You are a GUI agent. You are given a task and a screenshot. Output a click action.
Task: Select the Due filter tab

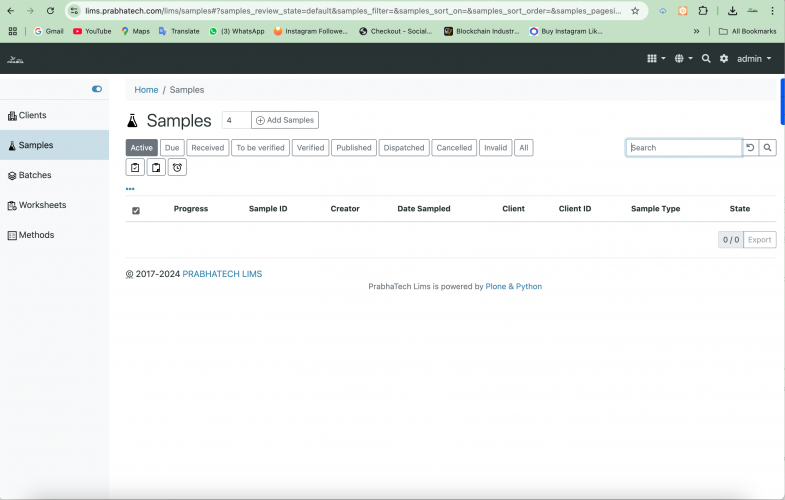tap(172, 148)
